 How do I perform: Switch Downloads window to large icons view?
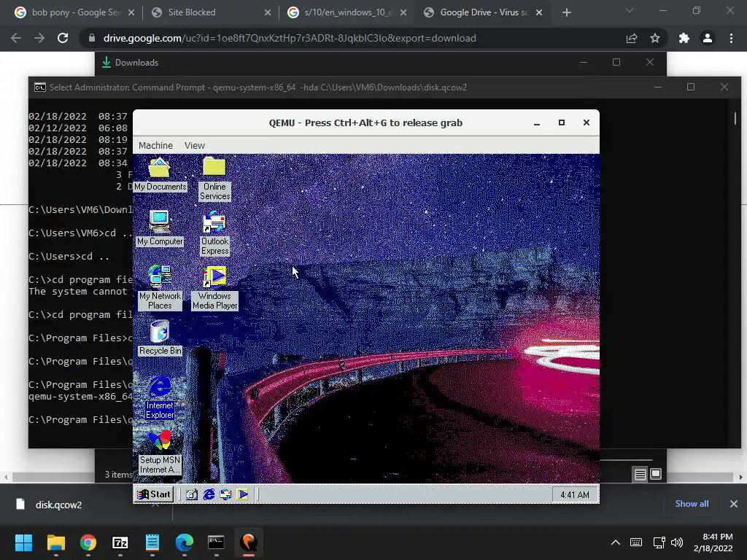tap(656, 474)
